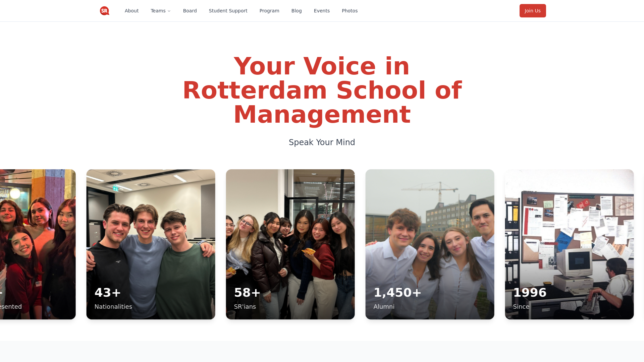Click the Join Us button

533,11
